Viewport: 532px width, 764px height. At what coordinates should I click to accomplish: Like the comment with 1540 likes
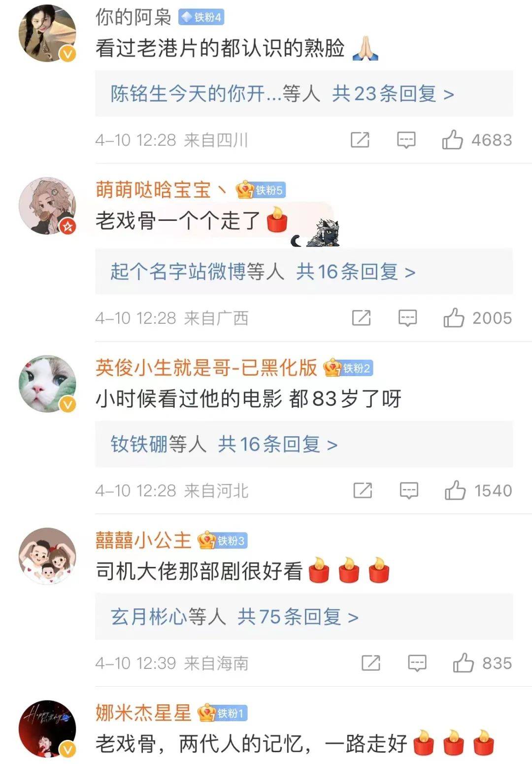[455, 490]
